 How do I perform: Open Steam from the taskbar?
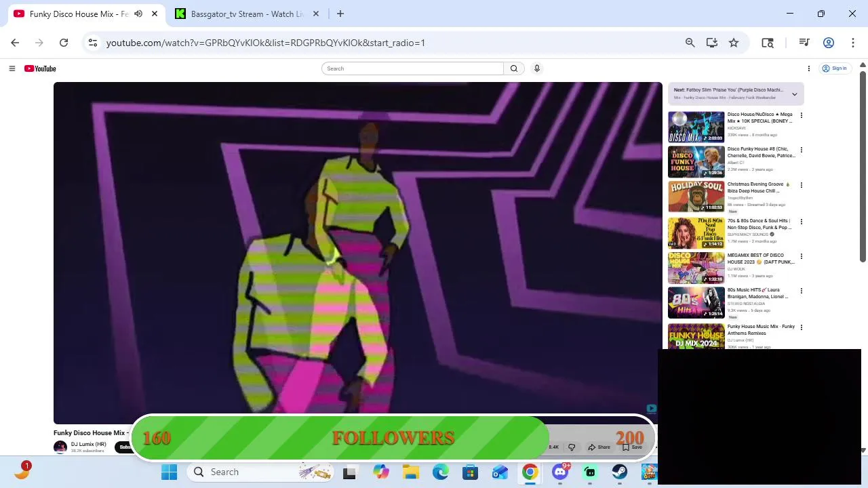(619, 472)
